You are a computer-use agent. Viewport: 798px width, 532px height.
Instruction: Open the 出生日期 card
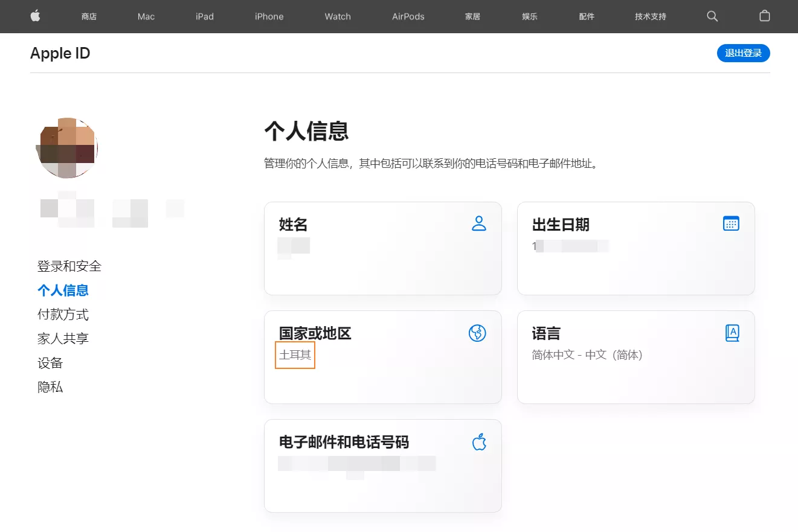click(x=636, y=248)
